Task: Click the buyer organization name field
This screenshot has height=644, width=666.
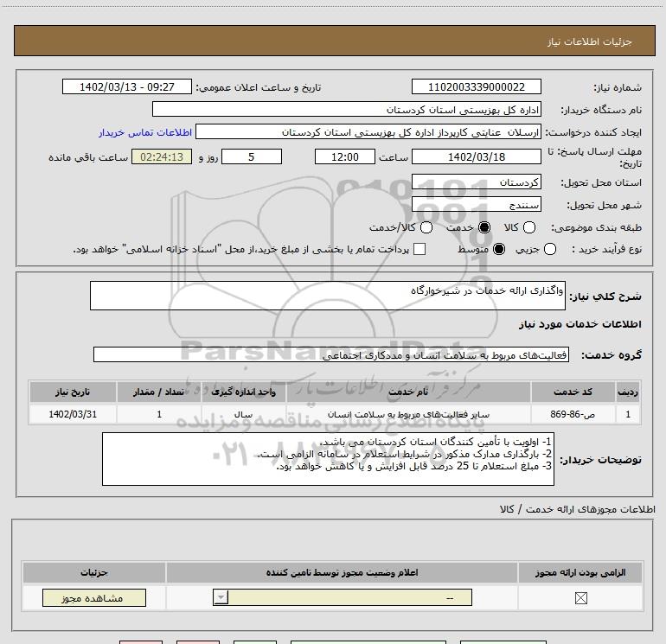Action: pyautogui.click(x=347, y=109)
